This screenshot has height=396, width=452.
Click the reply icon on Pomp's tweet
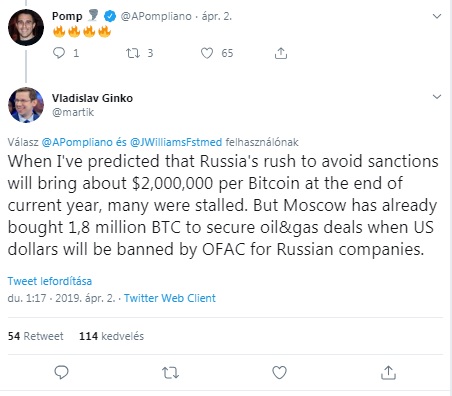[59, 53]
